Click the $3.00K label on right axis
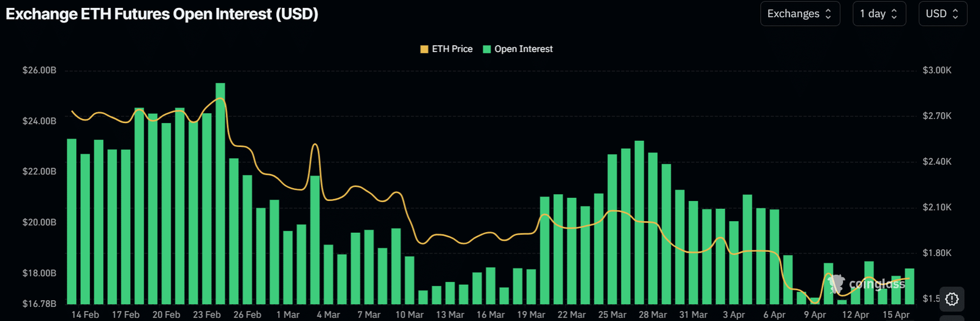 tap(937, 70)
